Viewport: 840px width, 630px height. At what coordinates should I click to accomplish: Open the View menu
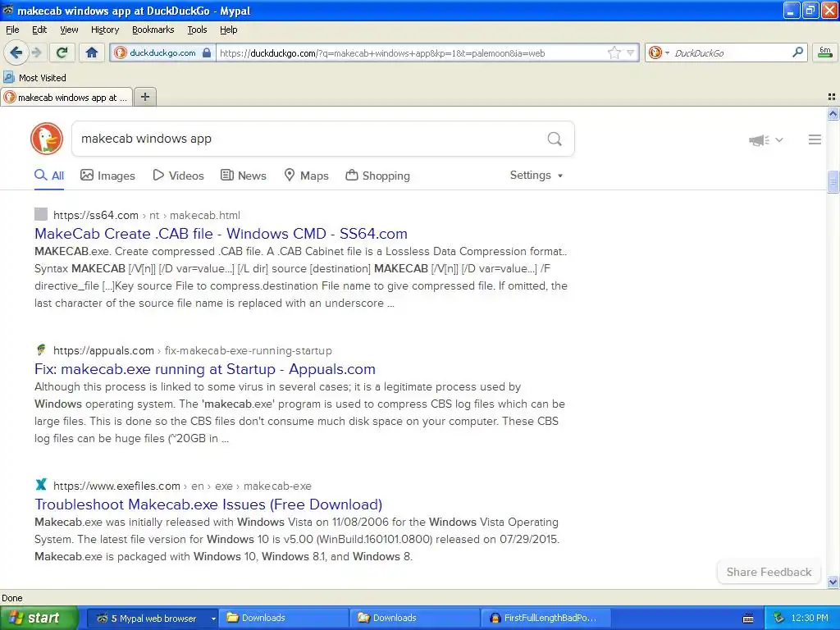(69, 30)
